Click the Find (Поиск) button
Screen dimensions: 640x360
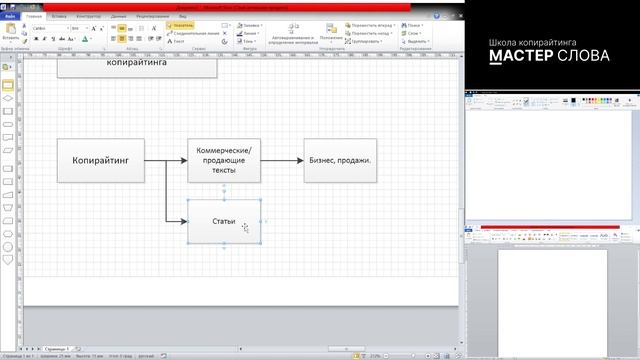tap(412, 25)
